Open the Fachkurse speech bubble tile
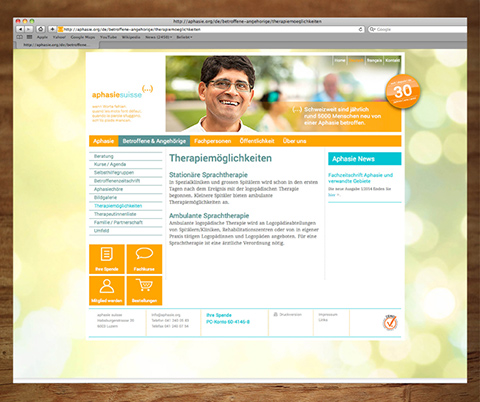 pyautogui.click(x=144, y=259)
